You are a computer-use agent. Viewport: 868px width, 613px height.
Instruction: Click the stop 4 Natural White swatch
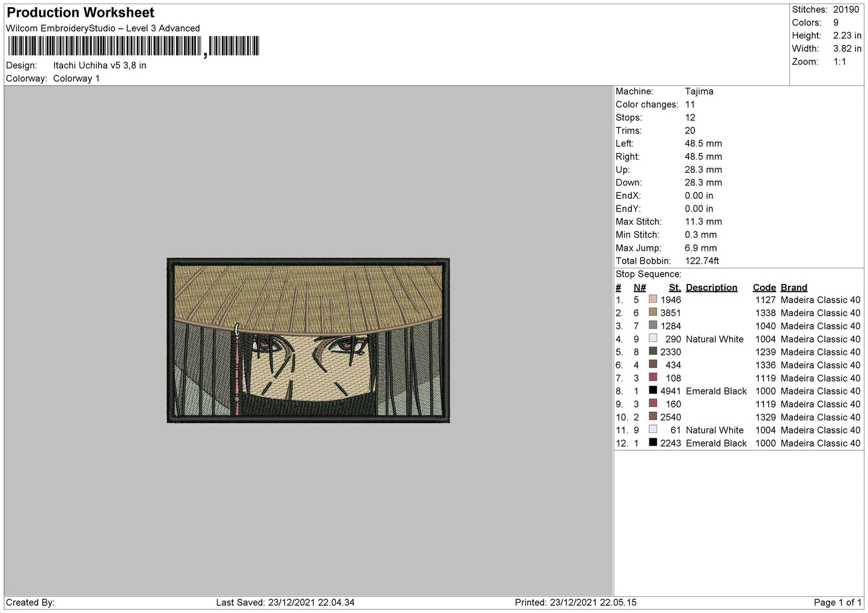(653, 339)
